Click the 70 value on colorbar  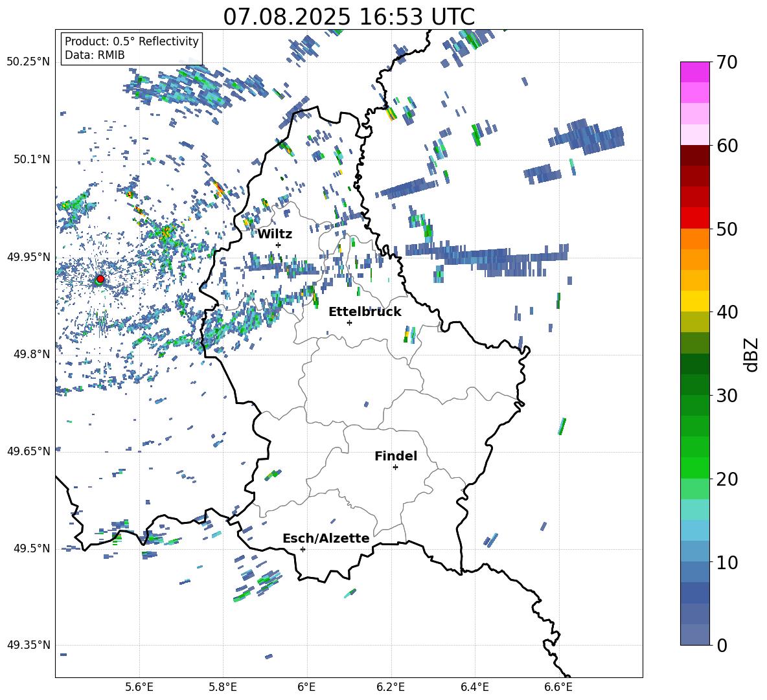[727, 62]
